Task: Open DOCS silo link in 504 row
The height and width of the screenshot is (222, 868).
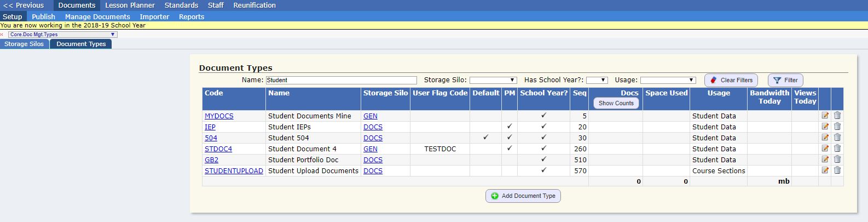Action: point(373,138)
